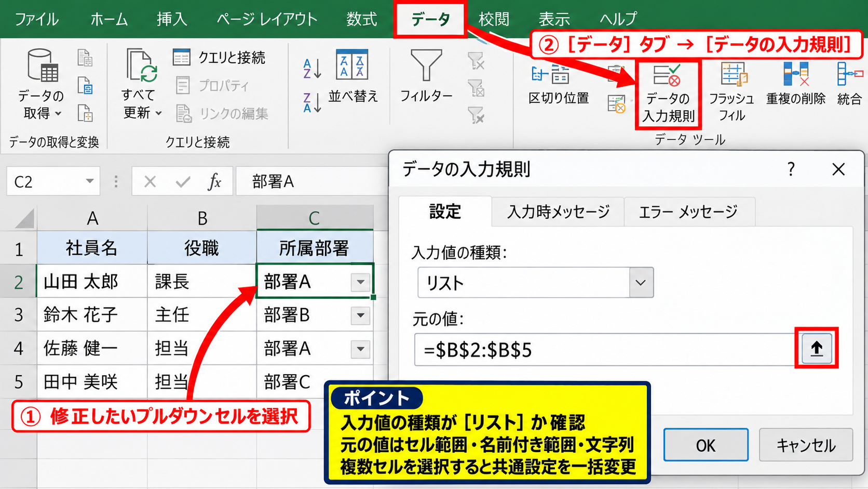The image size is (868, 489).
Task: Open the dropdown arrow in cell C4
Action: pos(361,349)
